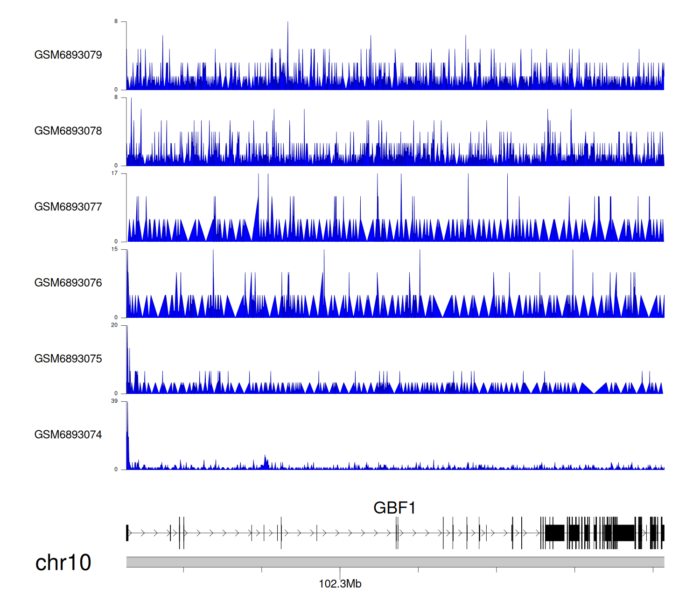Click the GSM6893077 sample label
700x616 pixels.
[68, 207]
